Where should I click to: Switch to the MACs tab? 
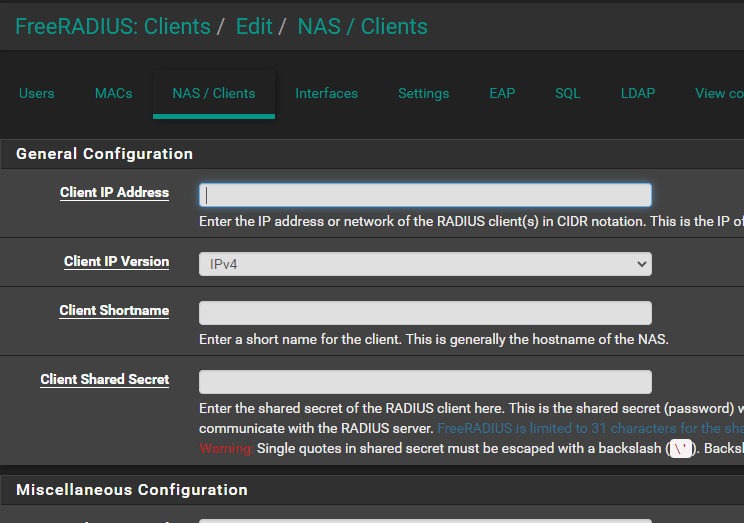click(113, 93)
